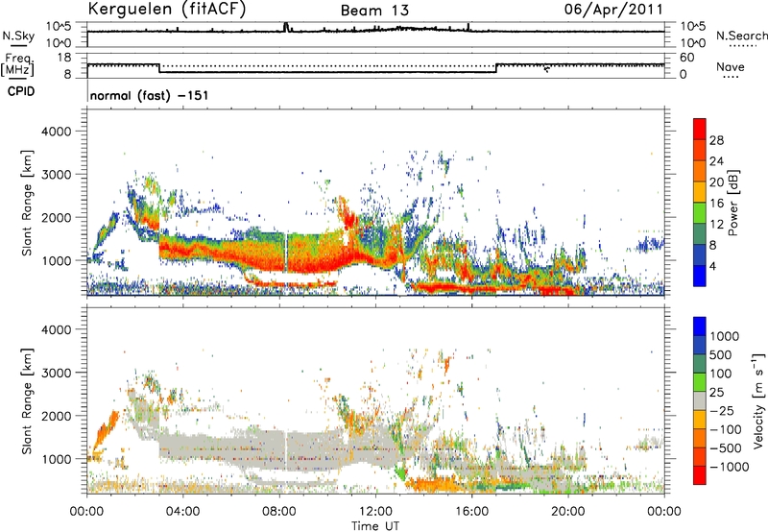768x532 pixels.
Task: Pick the light green 12–16 dB power segment
Action: pyautogui.click(x=700, y=212)
